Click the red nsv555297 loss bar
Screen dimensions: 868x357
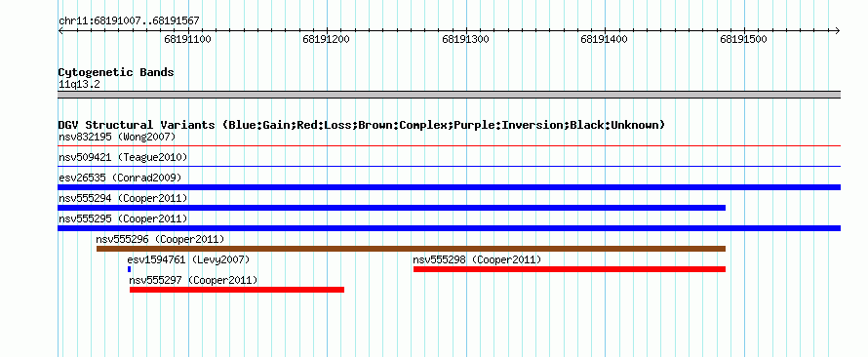click(x=237, y=290)
